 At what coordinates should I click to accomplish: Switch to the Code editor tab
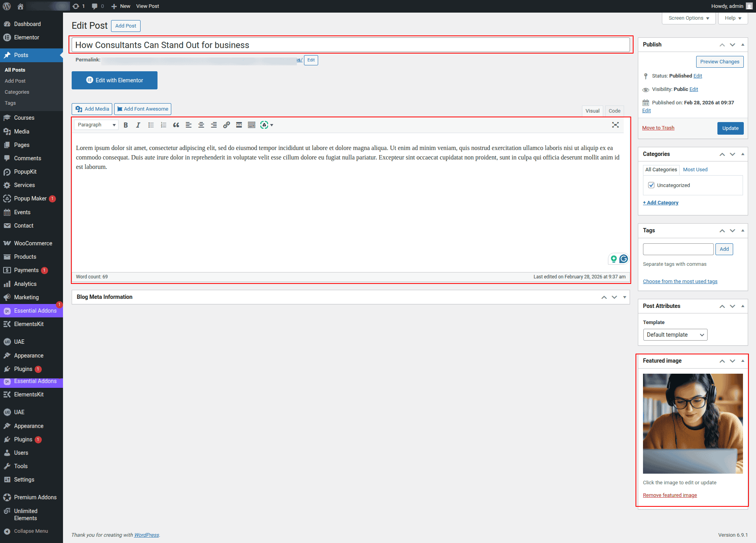pyautogui.click(x=614, y=111)
